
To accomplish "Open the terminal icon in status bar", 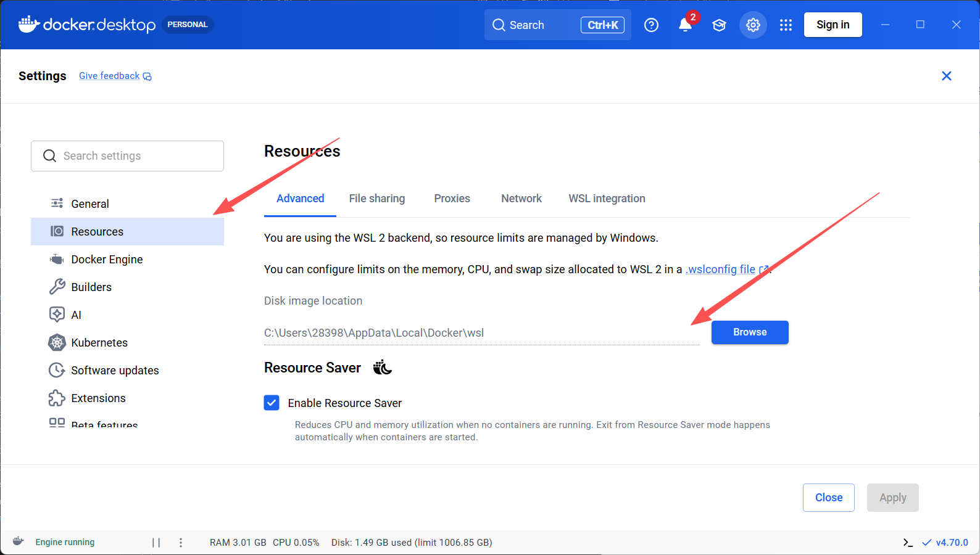I will click(x=908, y=543).
